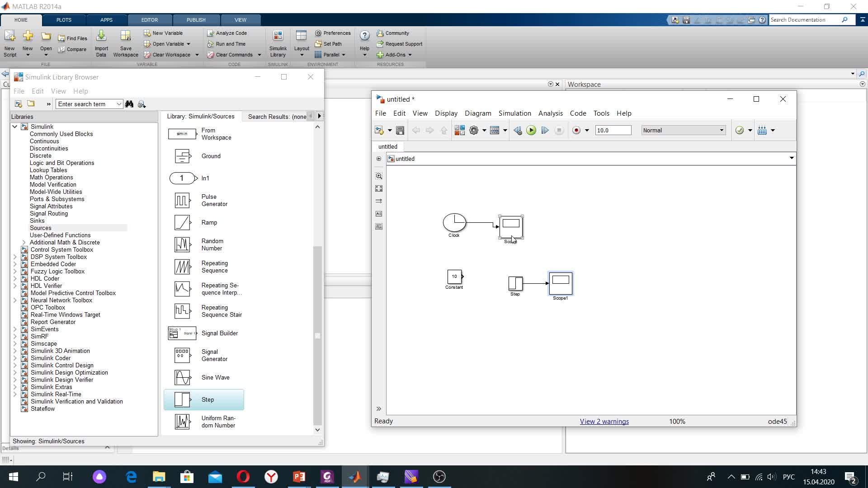The image size is (868, 488).
Task: Select Math Operations in the library tree
Action: (x=51, y=177)
